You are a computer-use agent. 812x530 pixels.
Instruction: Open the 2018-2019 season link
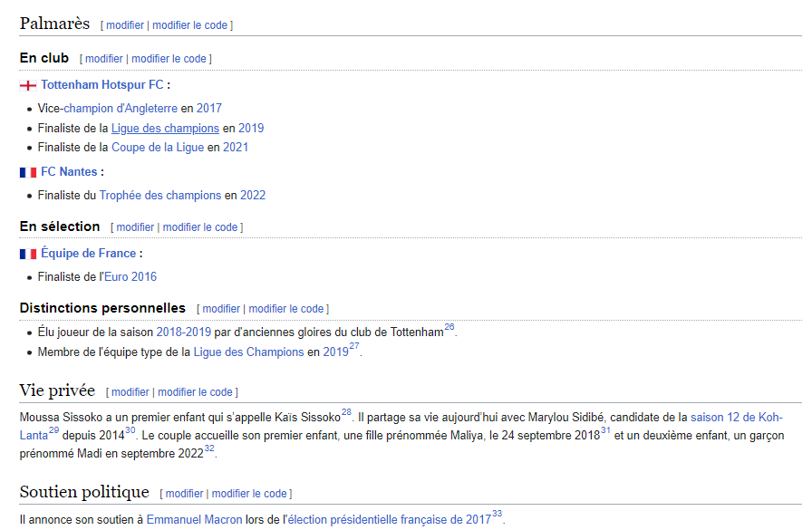click(x=184, y=332)
